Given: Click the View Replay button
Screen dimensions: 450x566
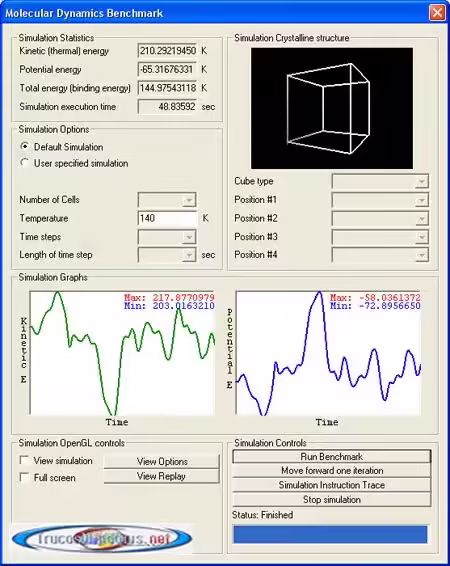Looking at the screenshot, I should 162,476.
